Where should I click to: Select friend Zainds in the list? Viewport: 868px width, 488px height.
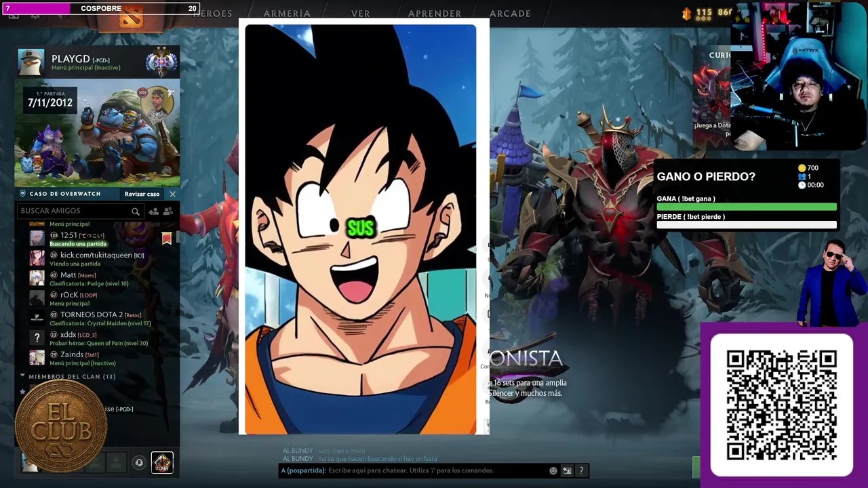pos(100,358)
